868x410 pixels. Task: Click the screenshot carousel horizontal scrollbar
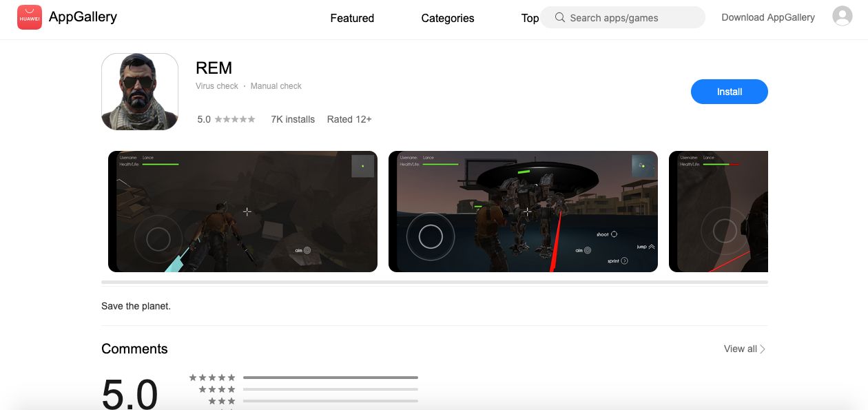tap(434, 283)
